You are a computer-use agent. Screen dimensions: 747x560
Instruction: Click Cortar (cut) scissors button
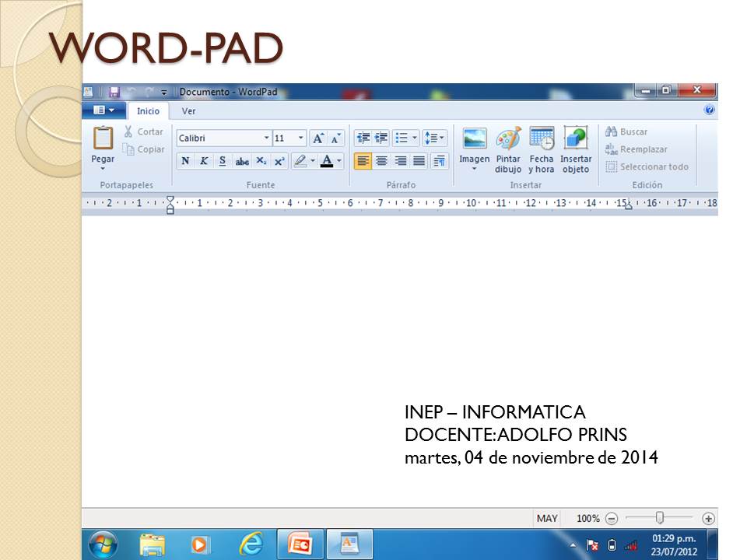(x=143, y=132)
